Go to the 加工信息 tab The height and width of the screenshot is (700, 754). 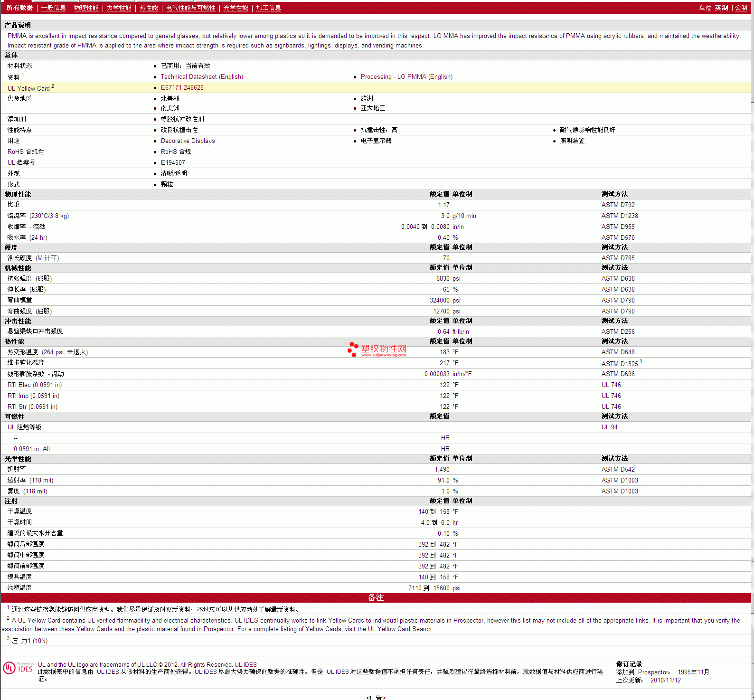point(268,8)
